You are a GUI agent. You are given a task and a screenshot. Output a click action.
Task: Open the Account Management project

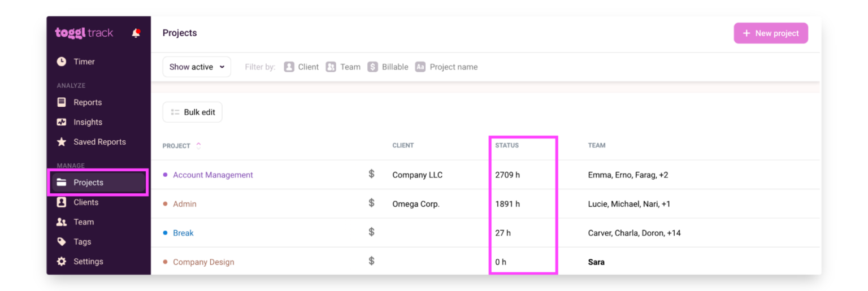click(212, 175)
